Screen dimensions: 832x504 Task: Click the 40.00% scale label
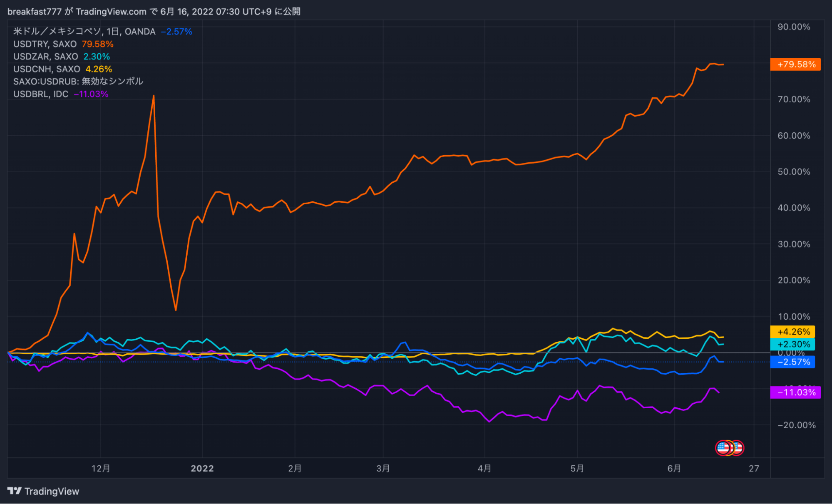point(794,208)
